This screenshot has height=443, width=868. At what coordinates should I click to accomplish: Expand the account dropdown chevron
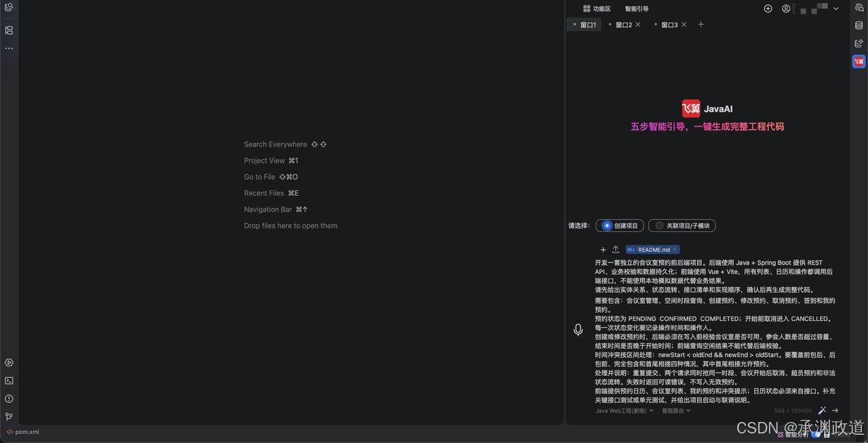click(836, 9)
